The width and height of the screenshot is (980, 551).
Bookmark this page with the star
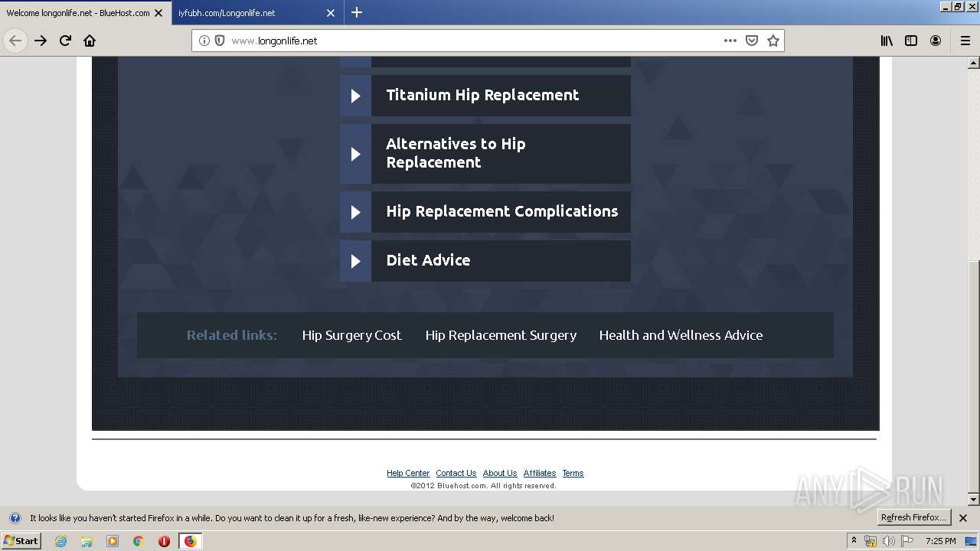click(773, 41)
